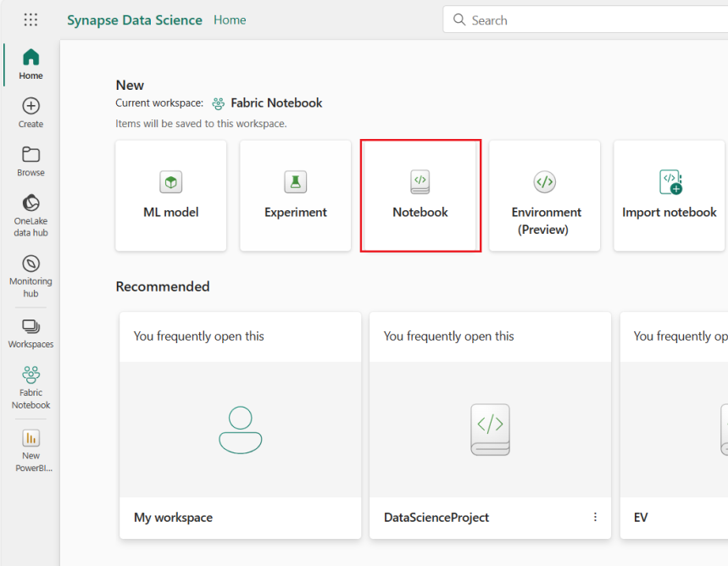Create a new Environment (Preview)
Image resolution: width=728 pixels, height=566 pixels.
(545, 196)
